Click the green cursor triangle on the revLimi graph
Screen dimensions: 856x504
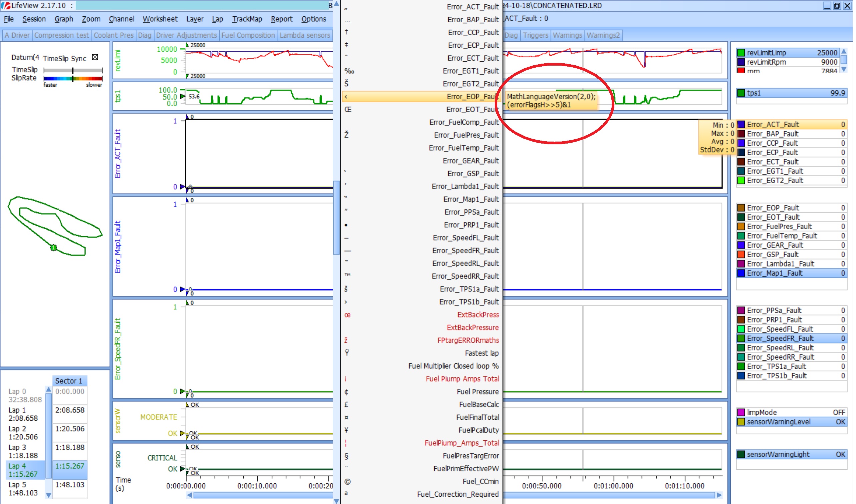[x=187, y=45]
